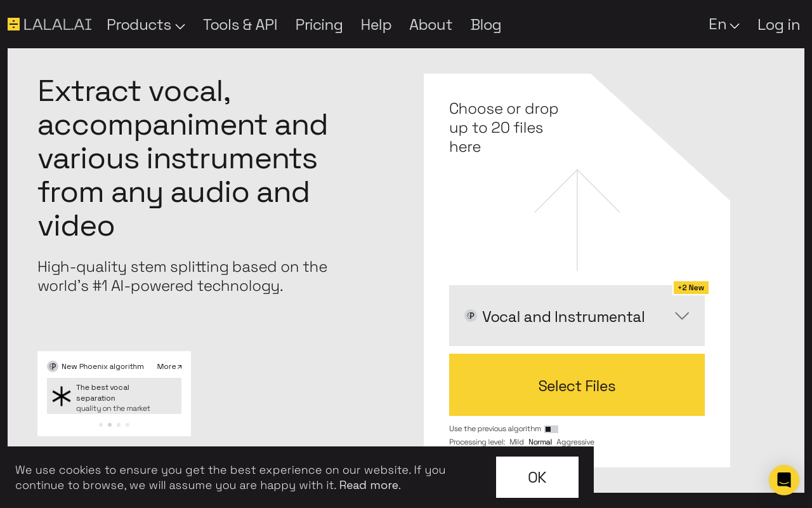
Task: Accept cookies with the OK button
Action: (x=537, y=477)
